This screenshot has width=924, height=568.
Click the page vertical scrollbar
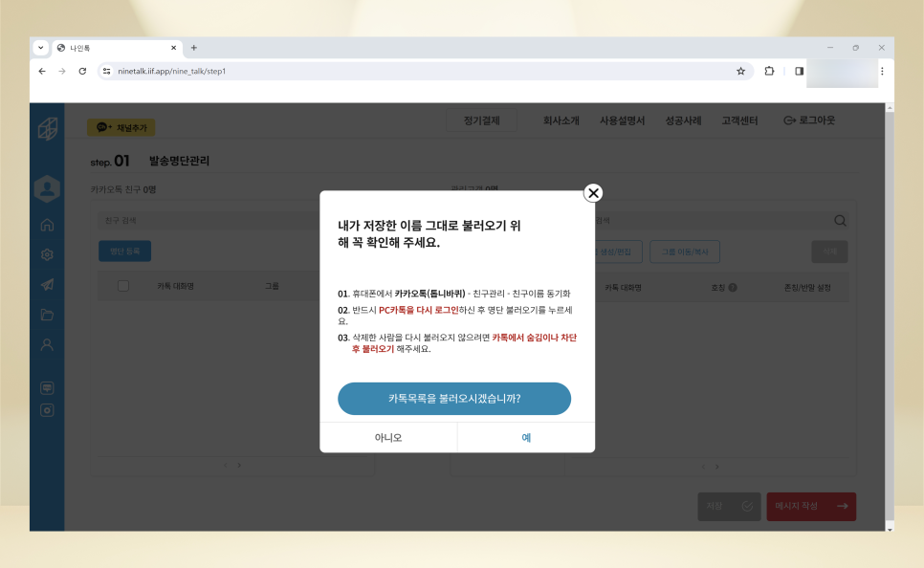click(x=890, y=317)
